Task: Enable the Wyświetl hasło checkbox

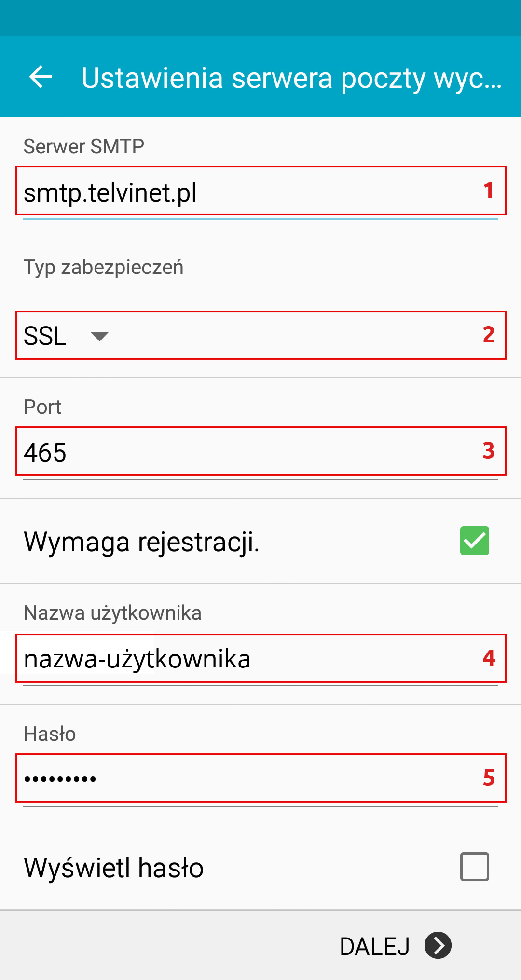Action: click(475, 867)
